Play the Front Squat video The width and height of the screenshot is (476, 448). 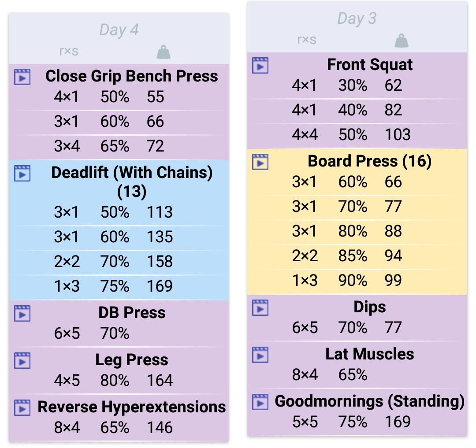[260, 65]
